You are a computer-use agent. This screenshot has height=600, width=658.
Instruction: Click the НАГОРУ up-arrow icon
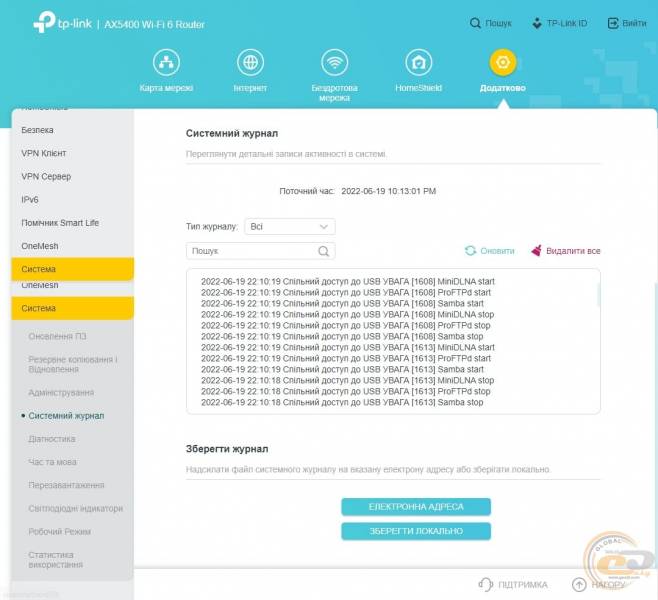579,584
